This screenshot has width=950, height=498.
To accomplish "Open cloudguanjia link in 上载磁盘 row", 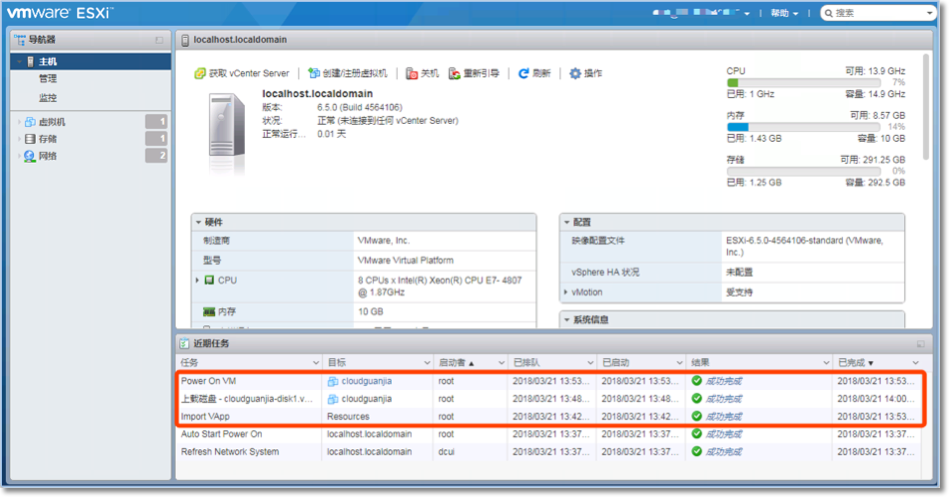I will pos(367,399).
